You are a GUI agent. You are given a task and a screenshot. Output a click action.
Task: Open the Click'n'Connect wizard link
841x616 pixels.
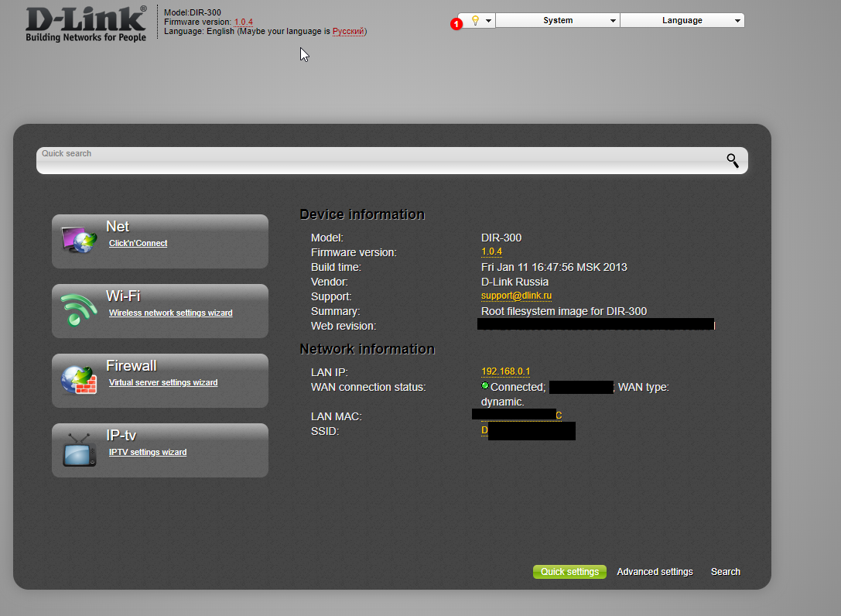(138, 243)
